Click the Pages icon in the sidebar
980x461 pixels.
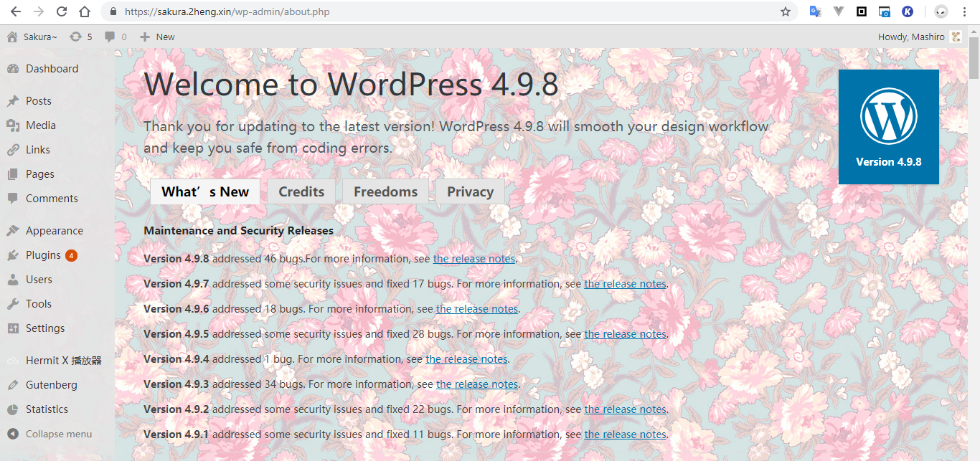[13, 174]
